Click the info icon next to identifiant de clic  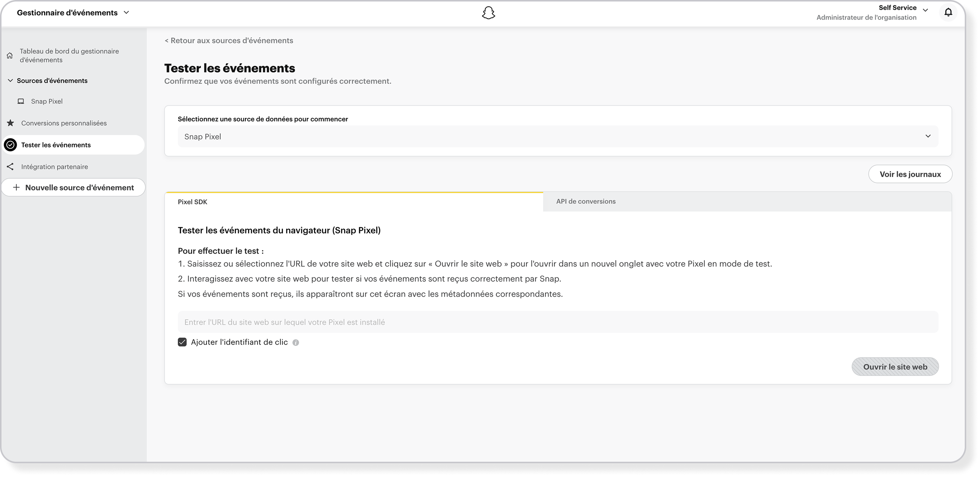(x=296, y=343)
